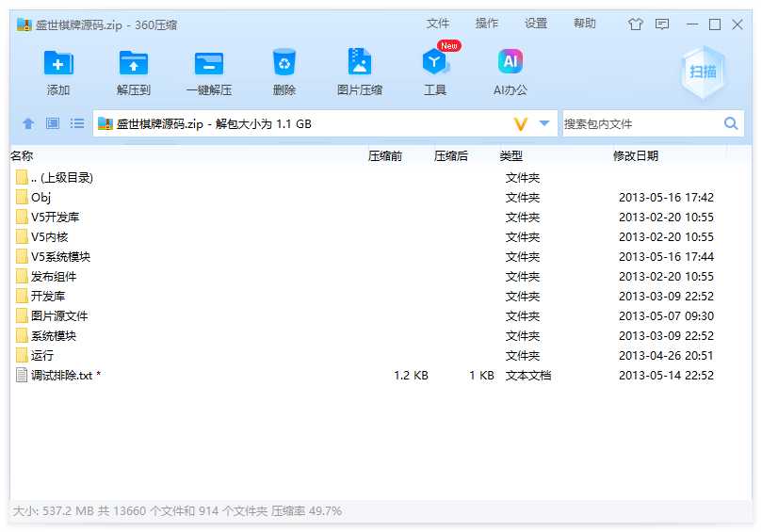Maximize the 360压缩 window

[x=715, y=24]
